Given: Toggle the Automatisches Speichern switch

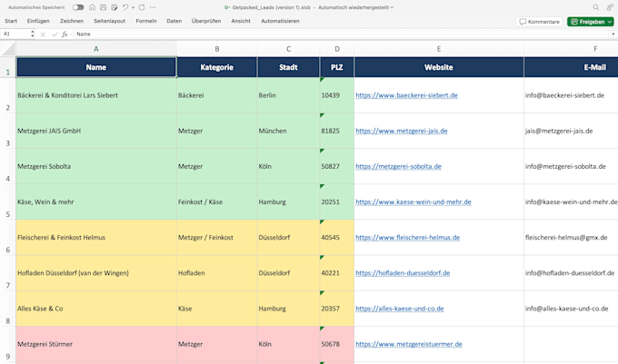Looking at the screenshot, I should pos(78,7).
